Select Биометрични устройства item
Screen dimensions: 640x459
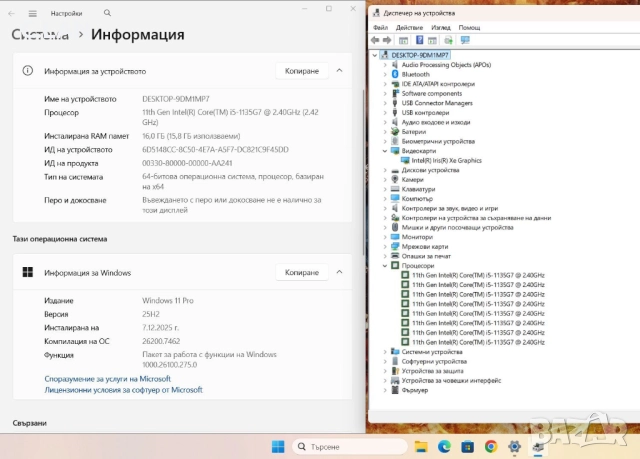pyautogui.click(x=438, y=142)
